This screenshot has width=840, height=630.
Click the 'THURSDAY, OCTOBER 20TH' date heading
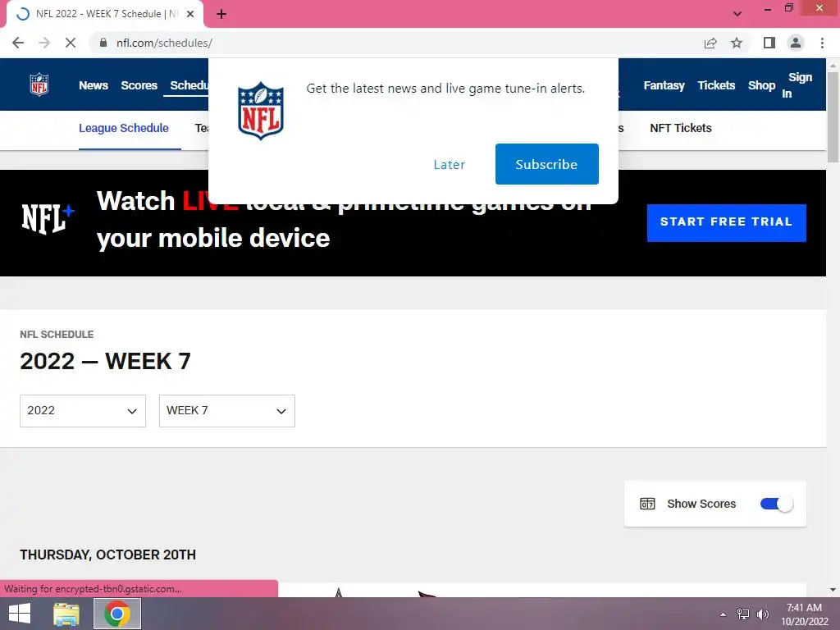click(107, 555)
